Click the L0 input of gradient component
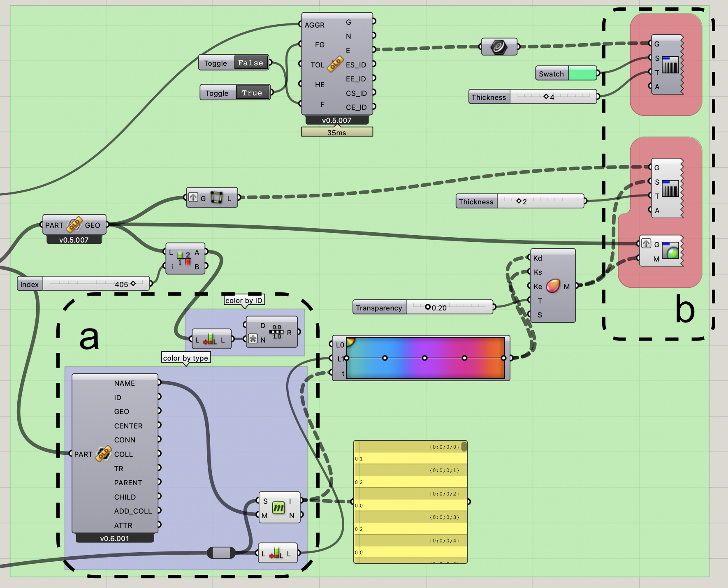This screenshot has height=588, width=728. click(x=340, y=345)
